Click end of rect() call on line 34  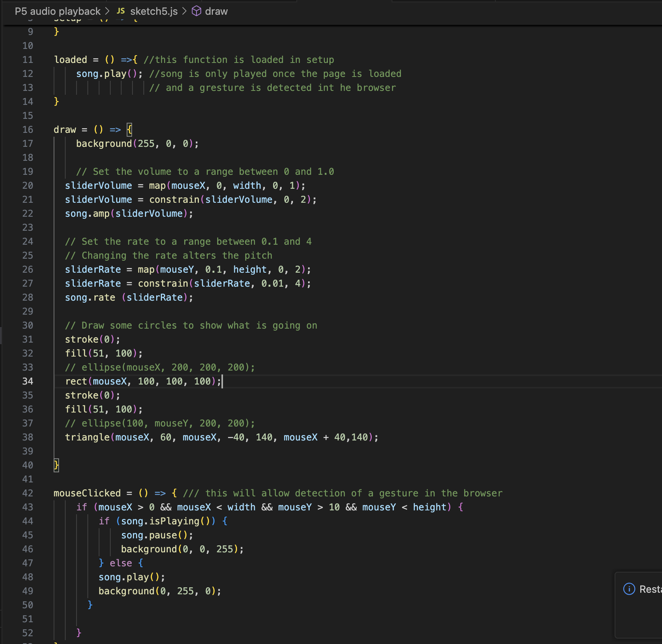point(221,381)
